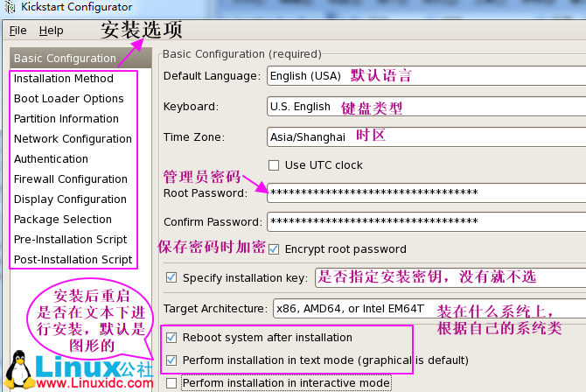
Task: Select Partition Information section
Action: [66, 119]
